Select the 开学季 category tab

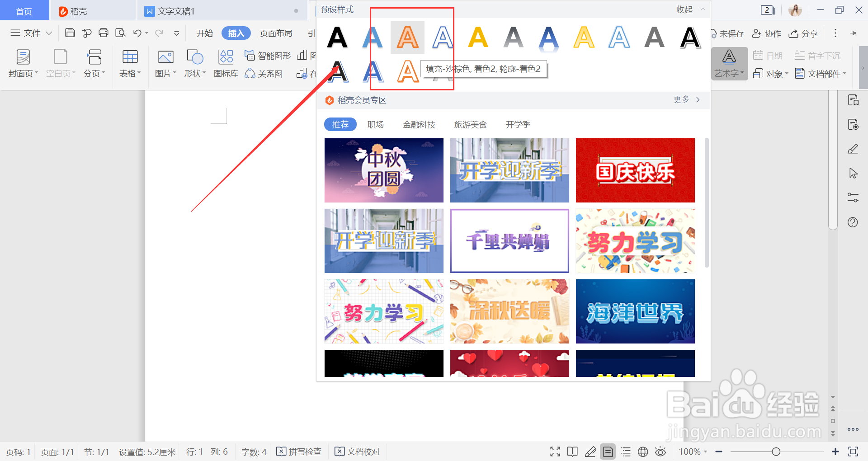pos(518,124)
